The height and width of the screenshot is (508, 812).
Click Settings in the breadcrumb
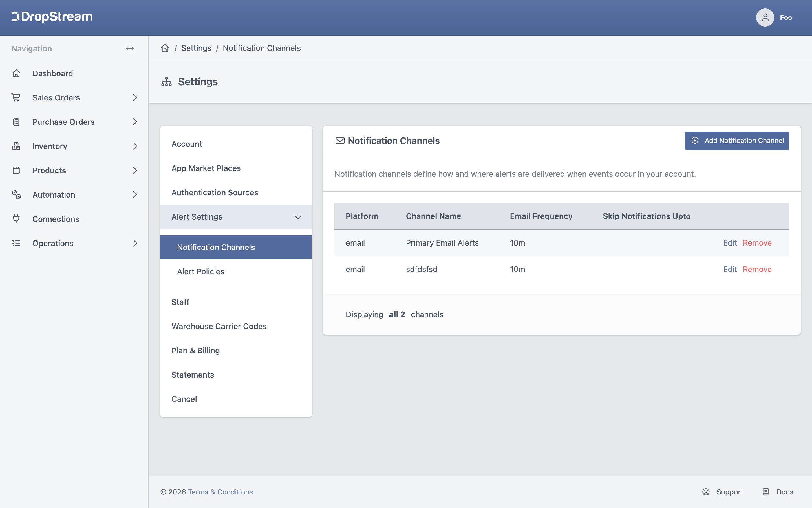[196, 48]
